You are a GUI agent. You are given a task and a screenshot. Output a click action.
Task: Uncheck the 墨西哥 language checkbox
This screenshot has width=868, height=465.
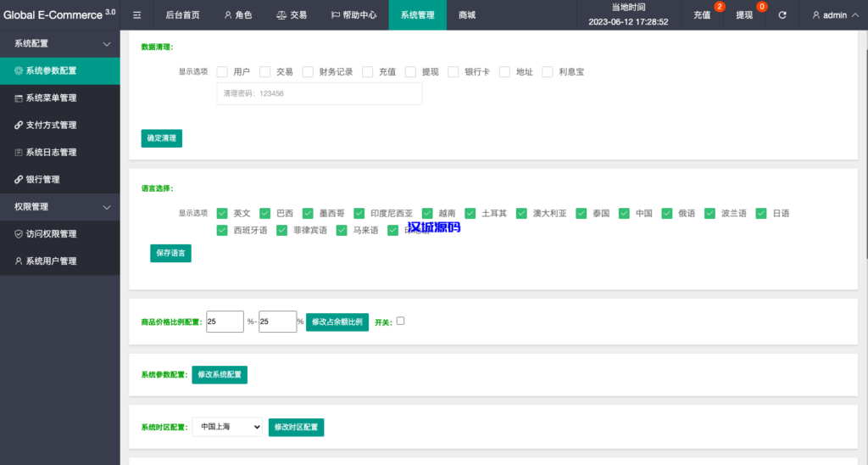pyautogui.click(x=308, y=213)
